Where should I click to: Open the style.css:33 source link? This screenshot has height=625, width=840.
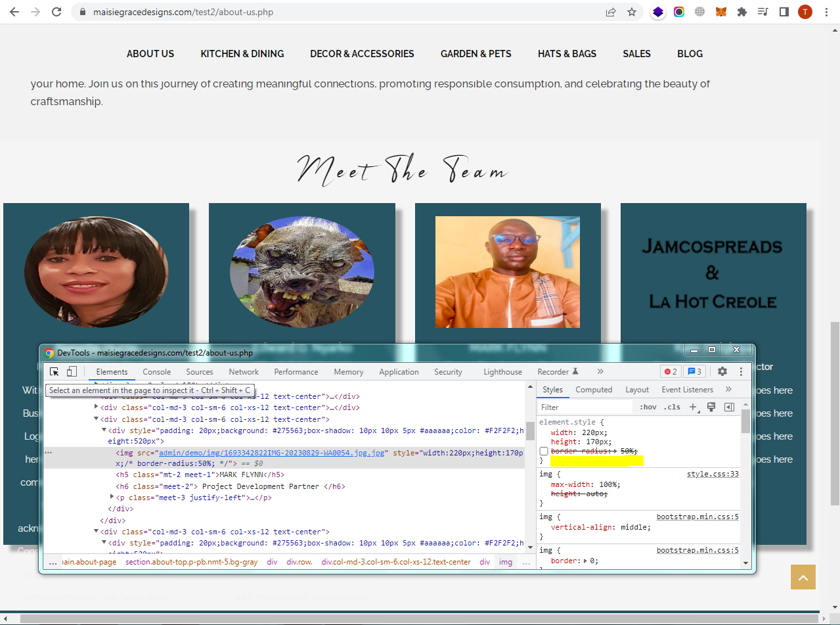[713, 475]
